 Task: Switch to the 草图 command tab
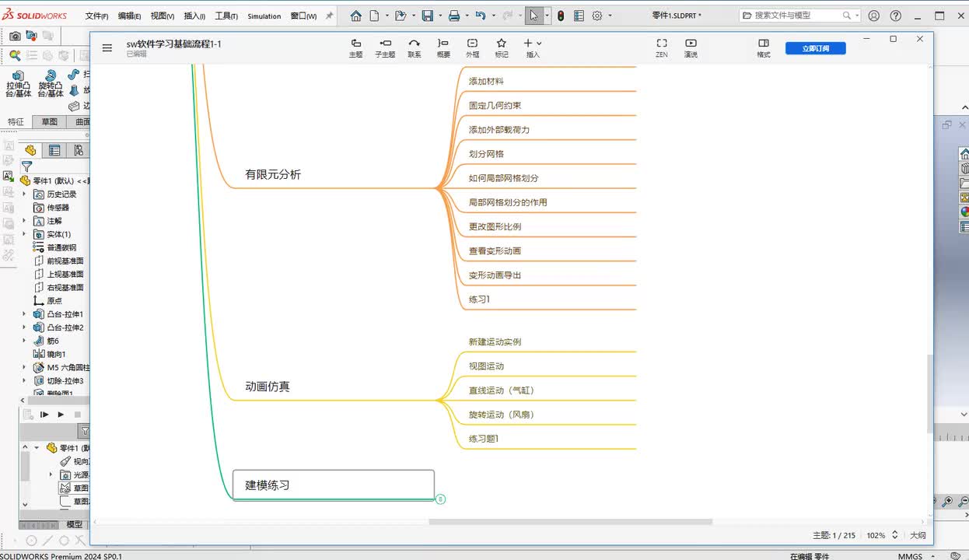coord(50,122)
